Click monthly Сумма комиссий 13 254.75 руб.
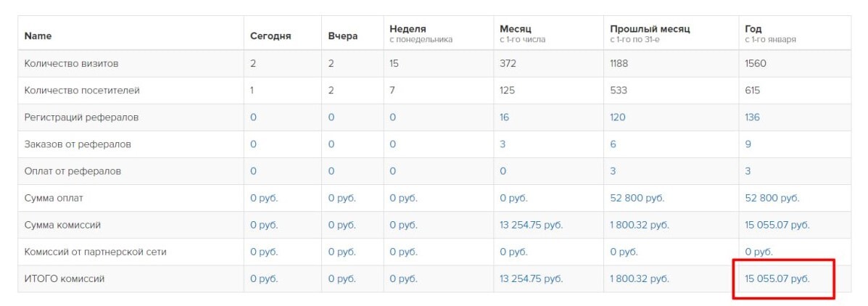This screenshot has width=868, height=306. click(x=531, y=226)
